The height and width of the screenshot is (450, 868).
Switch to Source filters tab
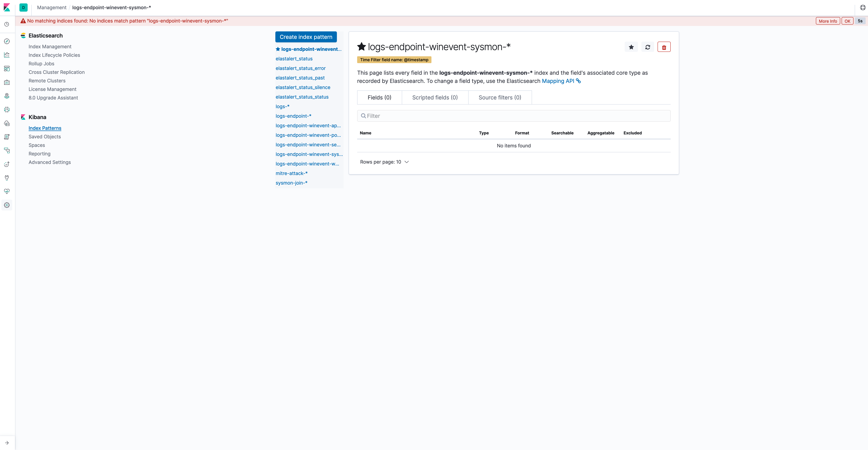click(500, 98)
